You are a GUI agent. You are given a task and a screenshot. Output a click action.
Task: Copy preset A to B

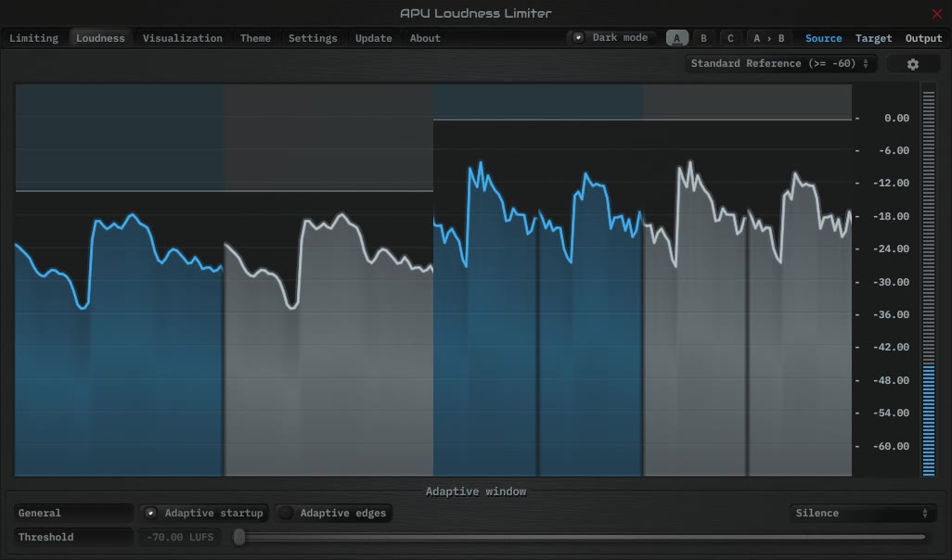768,38
